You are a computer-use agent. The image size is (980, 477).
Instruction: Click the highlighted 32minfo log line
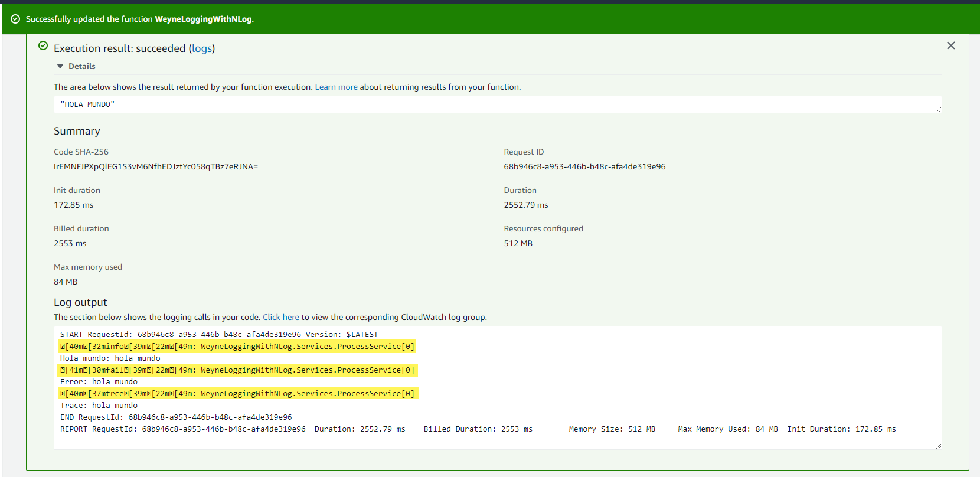[237, 347]
